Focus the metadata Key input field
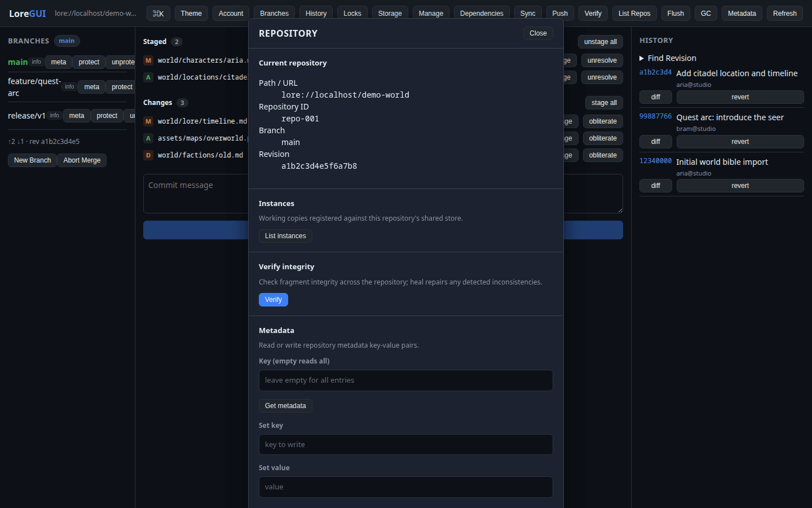812x508 pixels. point(406,380)
